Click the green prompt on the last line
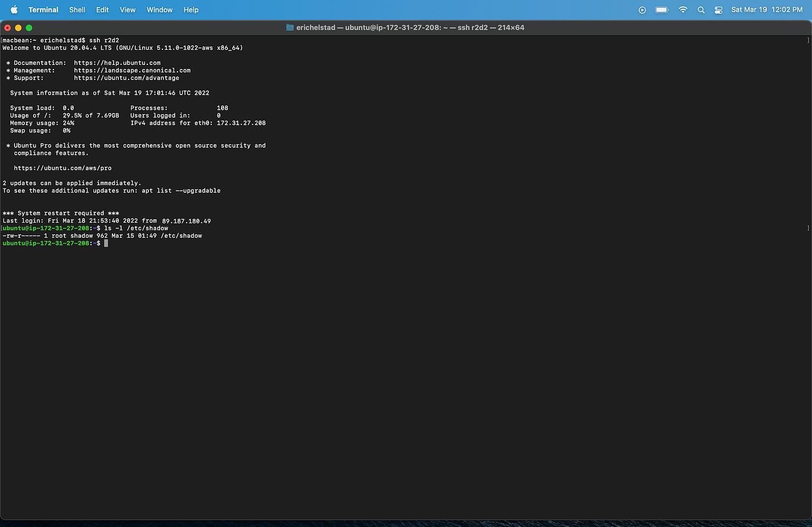Screen dimensions: 812x527 [51, 243]
